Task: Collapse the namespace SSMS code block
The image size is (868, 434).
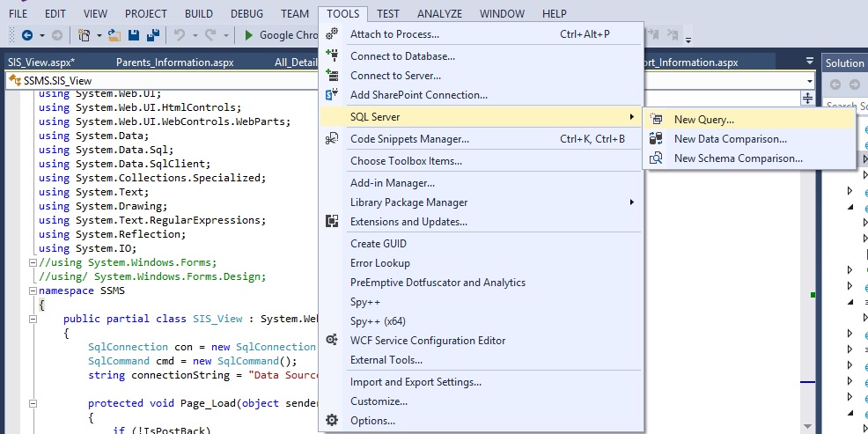Action: pyautogui.click(x=33, y=291)
